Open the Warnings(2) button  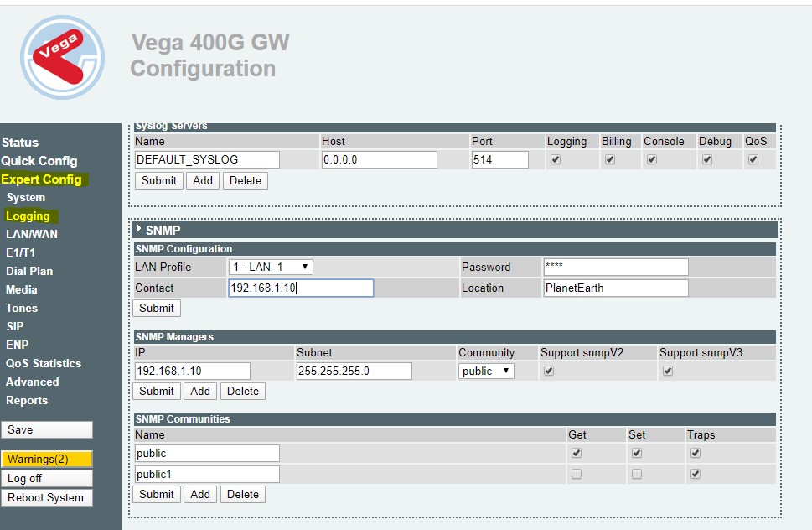pos(47,459)
